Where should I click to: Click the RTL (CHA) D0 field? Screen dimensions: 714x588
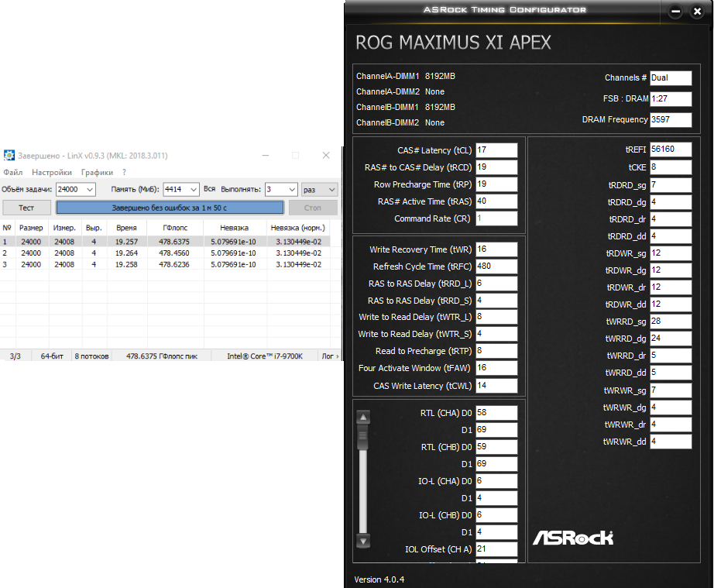(496, 413)
